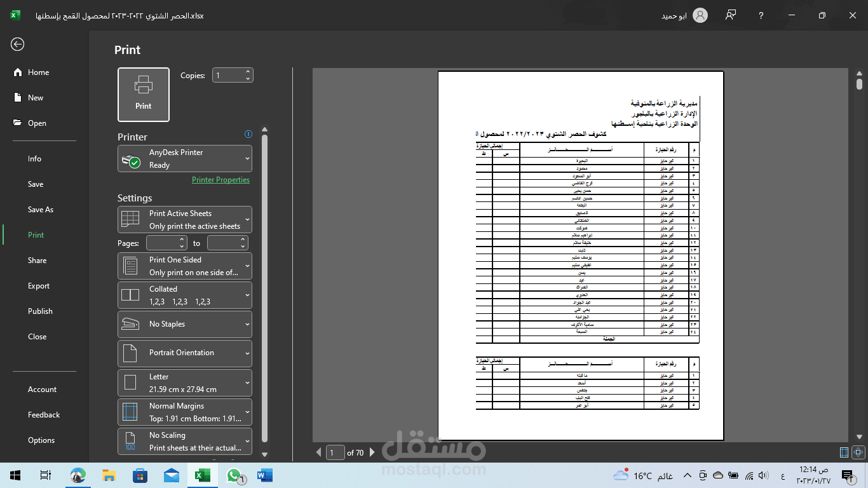Image resolution: width=868 pixels, height=488 pixels.
Task: Click the Wi-Fi network icon in the tray
Action: coord(749,475)
